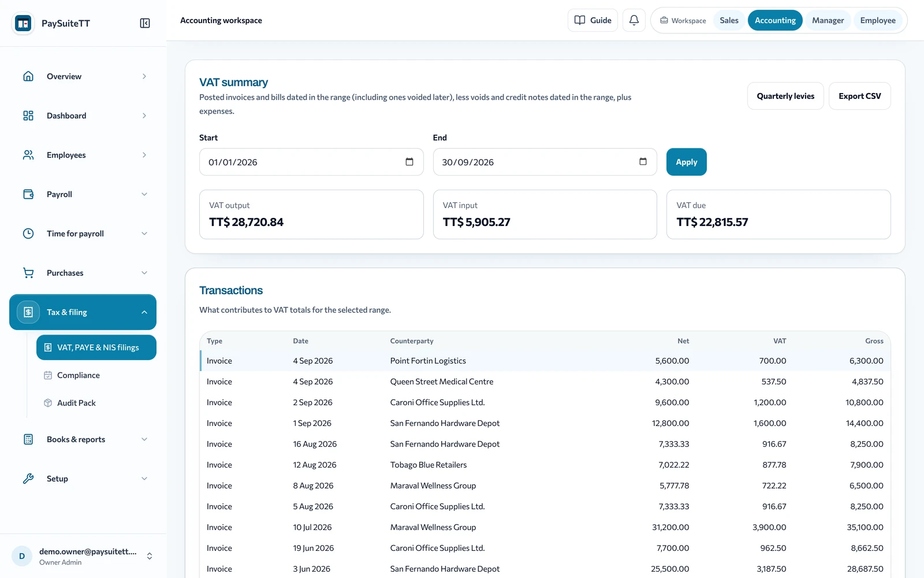This screenshot has width=924, height=578.
Task: Expand the Employees section chevron
Action: tap(144, 155)
